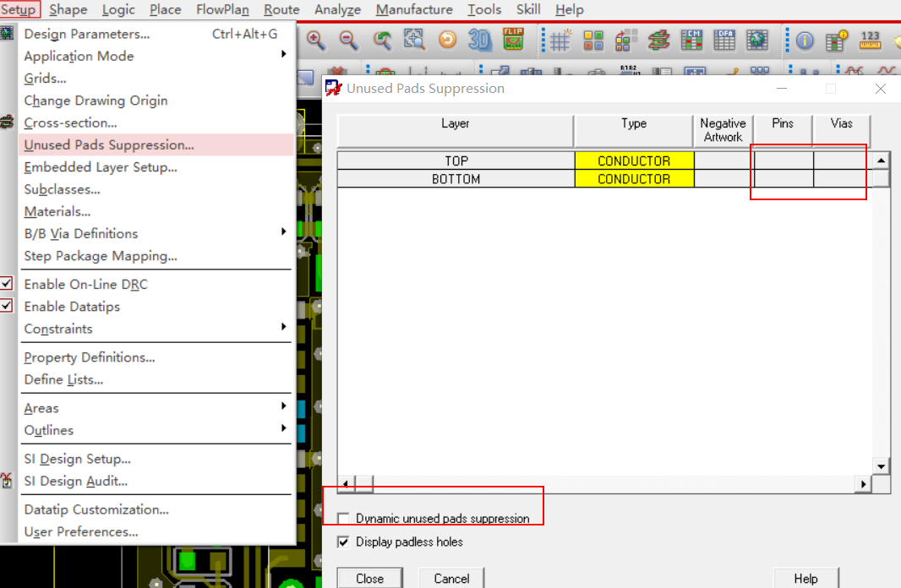Open the Manufacture menu
Screen dimensions: 901x588
pos(414,10)
